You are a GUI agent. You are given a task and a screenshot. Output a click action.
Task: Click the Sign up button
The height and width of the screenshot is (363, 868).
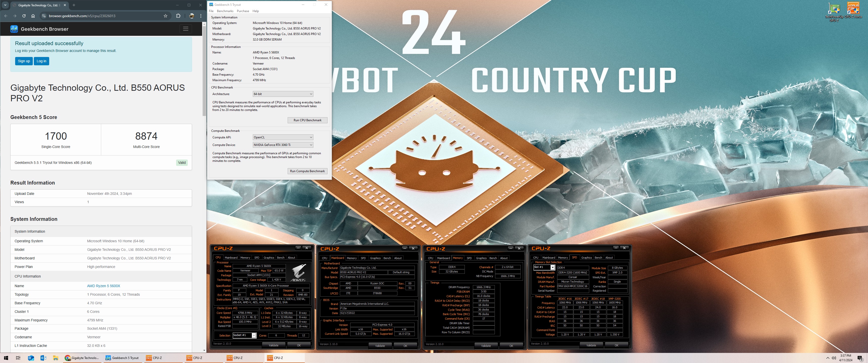[x=24, y=61]
